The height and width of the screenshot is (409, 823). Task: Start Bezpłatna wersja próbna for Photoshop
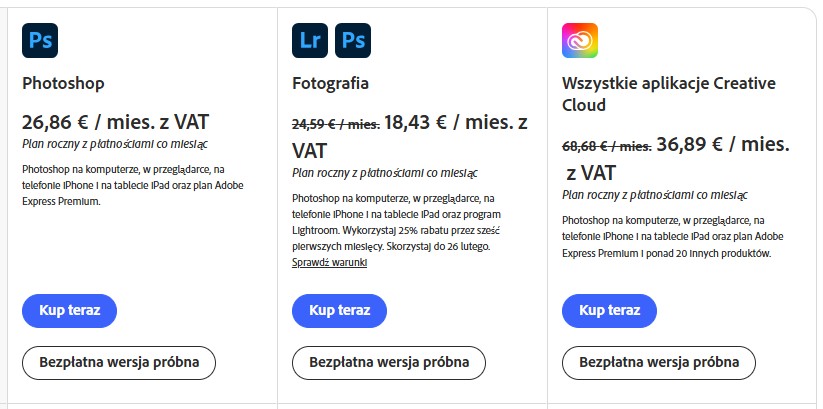(x=119, y=361)
